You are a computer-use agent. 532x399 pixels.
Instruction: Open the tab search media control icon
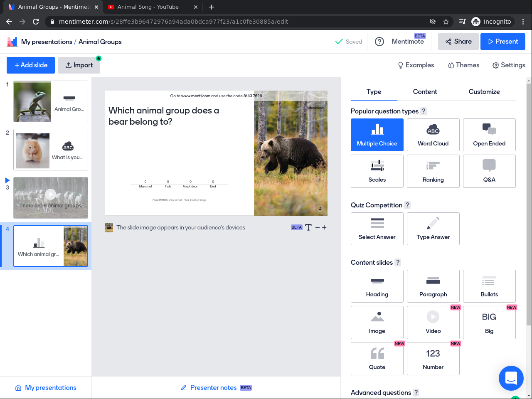pos(463,22)
